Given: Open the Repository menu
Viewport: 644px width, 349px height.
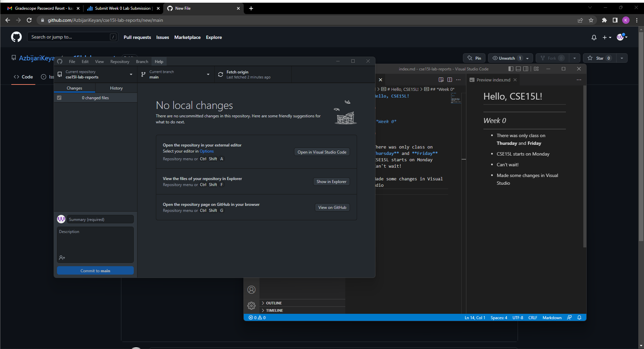Looking at the screenshot, I should pos(119,62).
